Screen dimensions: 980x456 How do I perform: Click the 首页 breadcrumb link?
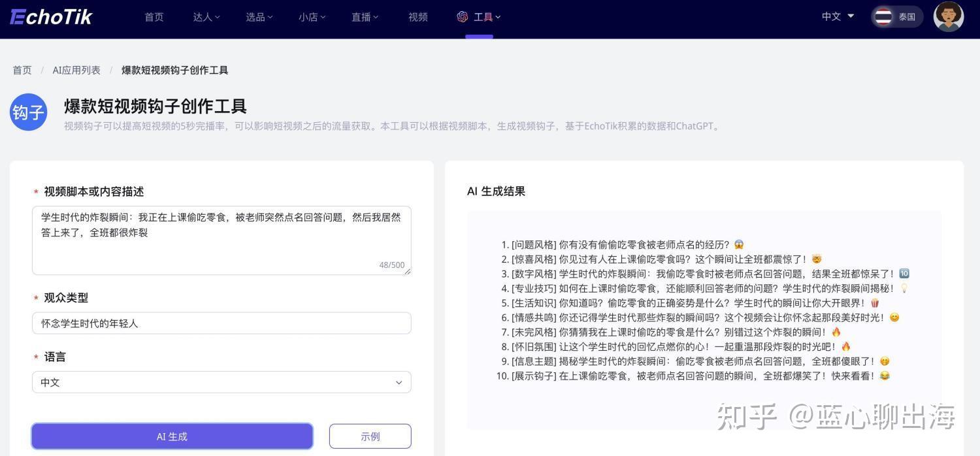coord(22,70)
